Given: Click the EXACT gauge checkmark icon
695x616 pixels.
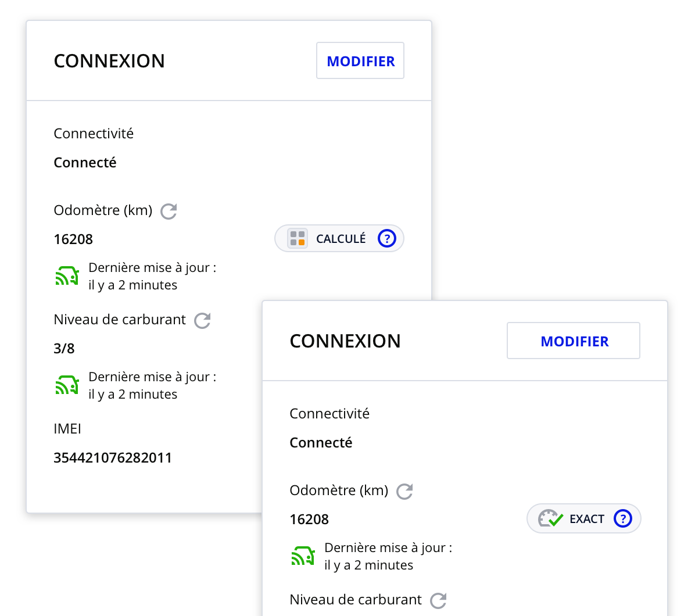Looking at the screenshot, I should coord(550,518).
